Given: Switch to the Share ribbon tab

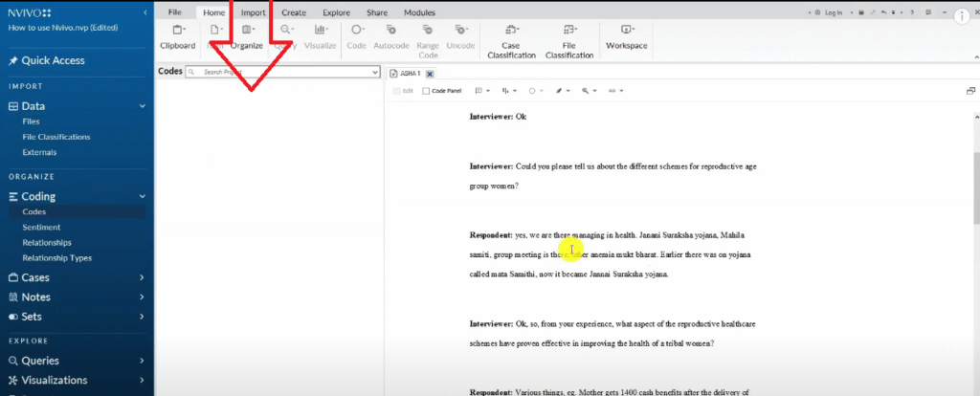Looking at the screenshot, I should click(x=377, y=12).
